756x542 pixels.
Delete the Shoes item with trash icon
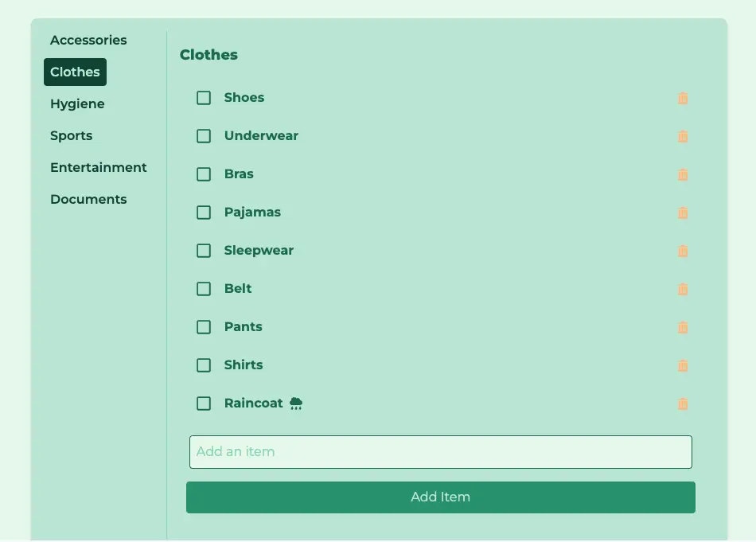pos(683,99)
